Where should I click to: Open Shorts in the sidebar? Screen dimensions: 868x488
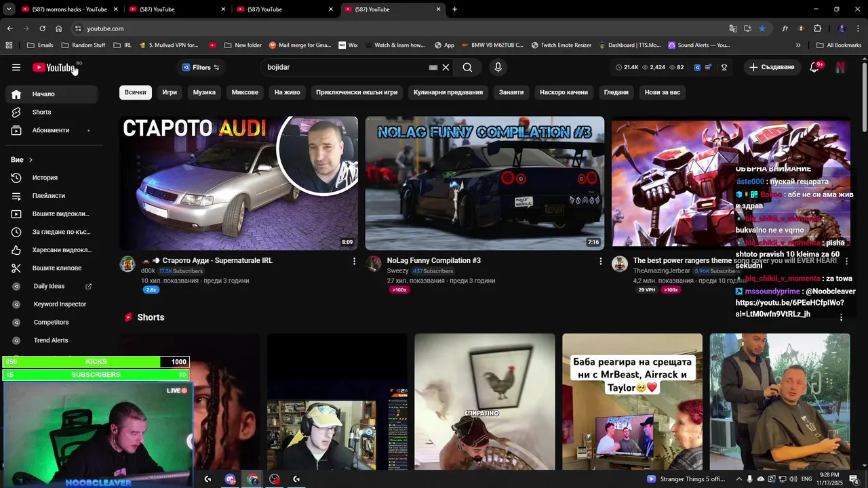52,112
